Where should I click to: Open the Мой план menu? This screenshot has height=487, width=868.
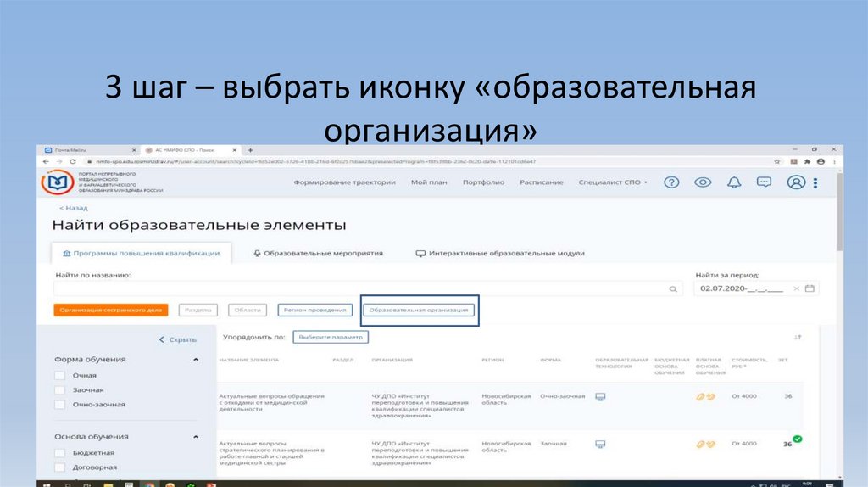tap(429, 182)
